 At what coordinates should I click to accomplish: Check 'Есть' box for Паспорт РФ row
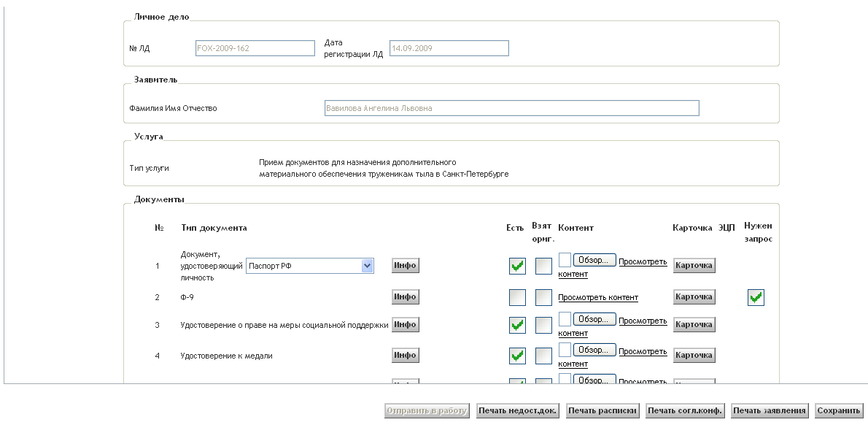click(x=517, y=266)
